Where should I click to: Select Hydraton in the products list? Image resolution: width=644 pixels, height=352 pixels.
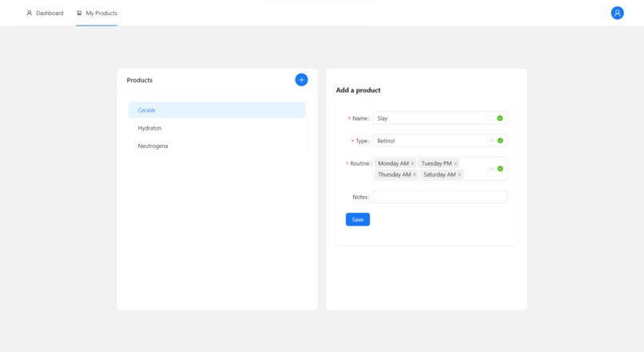coord(217,128)
